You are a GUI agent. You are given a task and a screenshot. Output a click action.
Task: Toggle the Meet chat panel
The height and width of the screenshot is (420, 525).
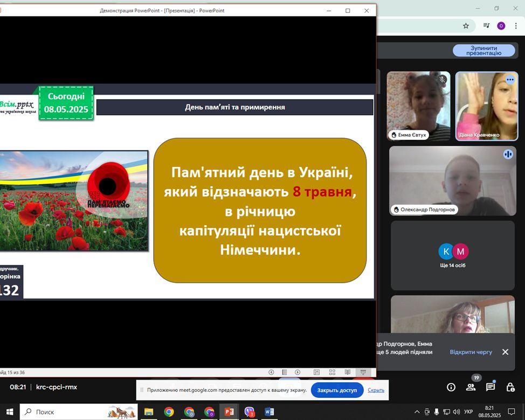(491, 387)
